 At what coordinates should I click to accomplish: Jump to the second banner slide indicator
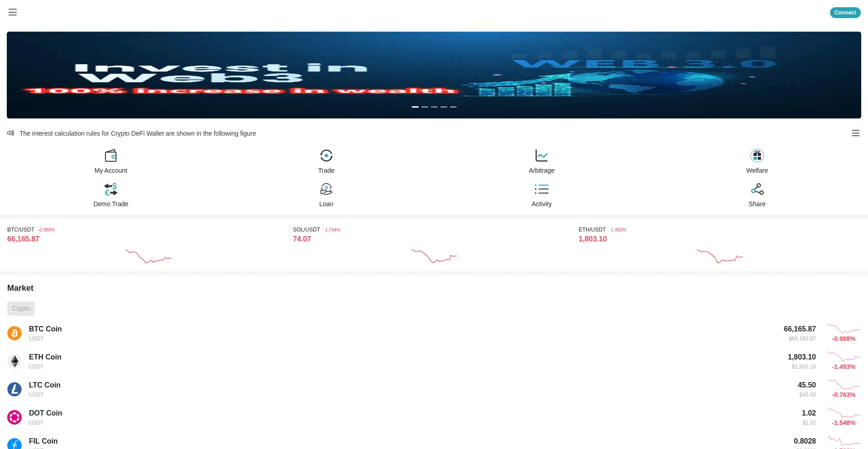coord(425,107)
